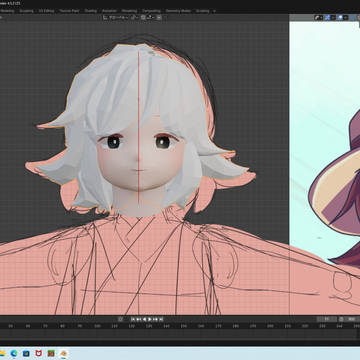The width and height of the screenshot is (360, 360).
Task: Set playhead to frame 200 on timeline ruler
Action: click(x=270, y=326)
